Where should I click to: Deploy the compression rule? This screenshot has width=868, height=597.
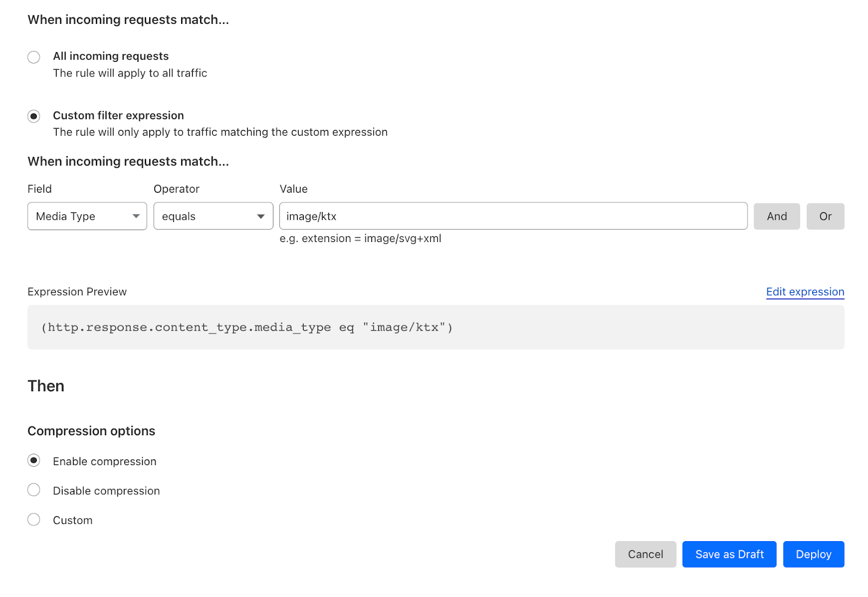pos(813,554)
